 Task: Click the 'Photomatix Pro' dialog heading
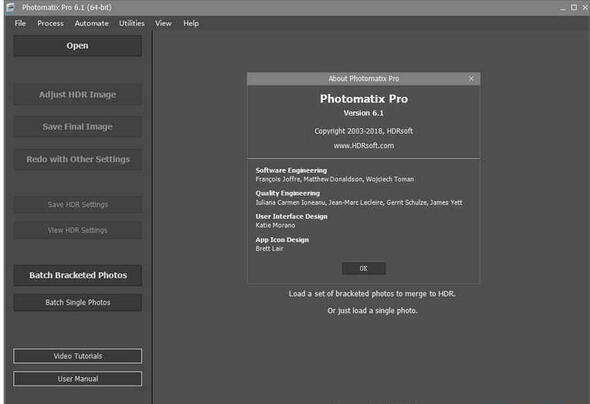(363, 99)
